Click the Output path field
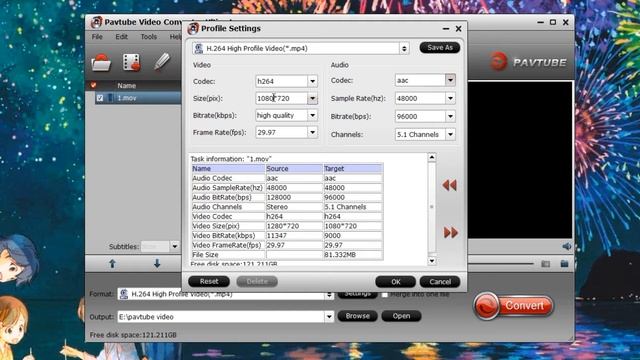 click(x=221, y=317)
